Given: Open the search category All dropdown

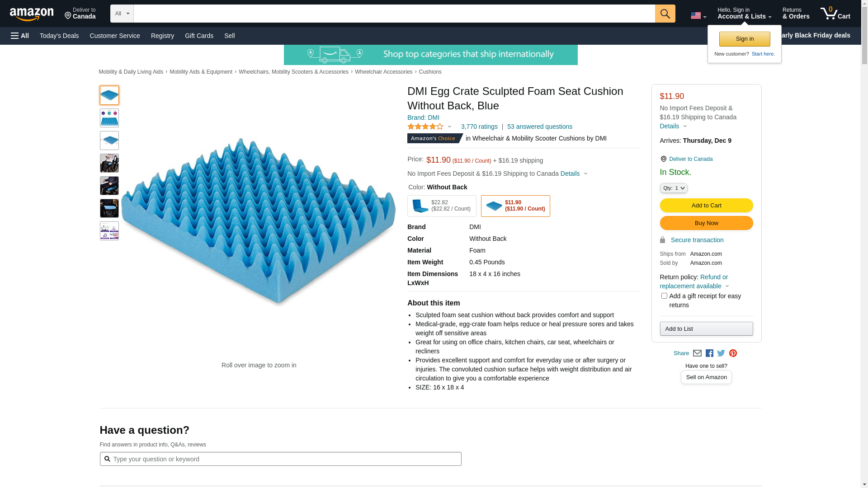Looking at the screenshot, I should pyautogui.click(x=122, y=14).
